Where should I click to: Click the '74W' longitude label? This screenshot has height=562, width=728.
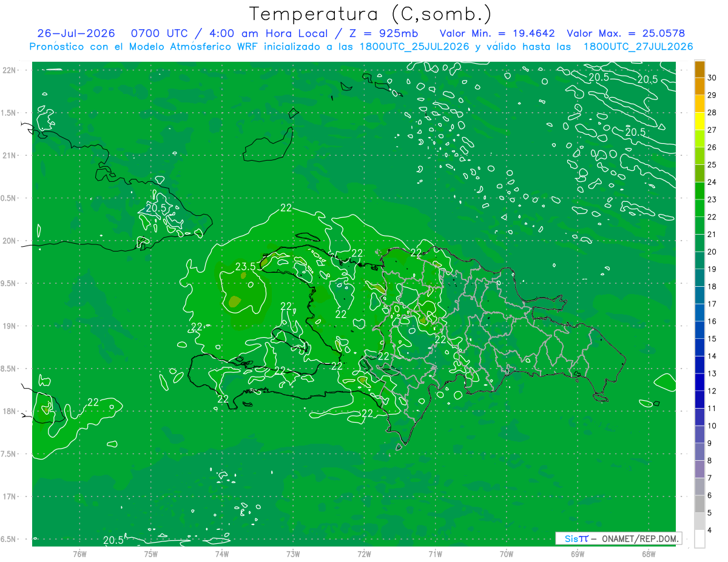click(x=222, y=554)
